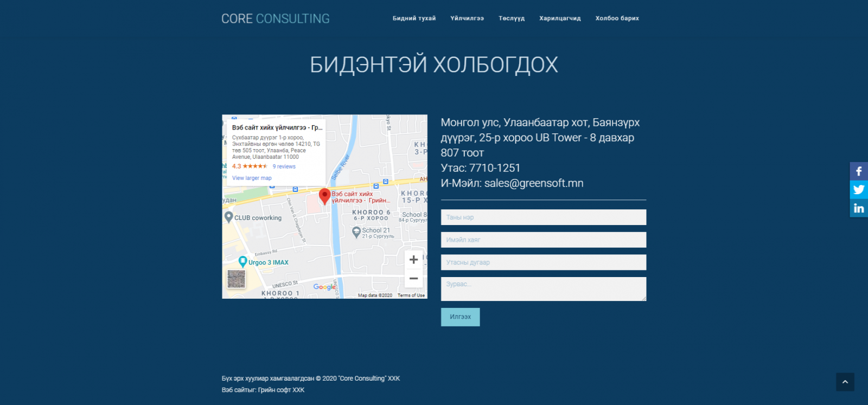
Task: Click the CORE CONSULTING logo
Action: click(x=276, y=18)
